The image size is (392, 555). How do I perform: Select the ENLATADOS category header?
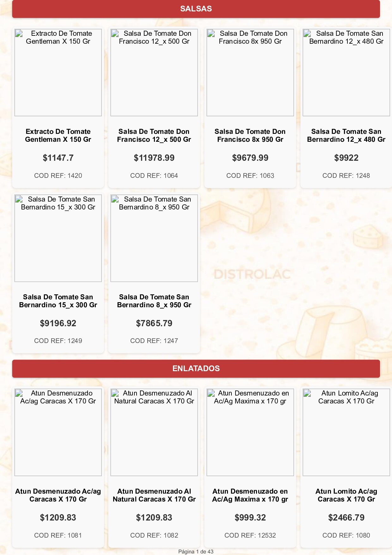pos(196,369)
